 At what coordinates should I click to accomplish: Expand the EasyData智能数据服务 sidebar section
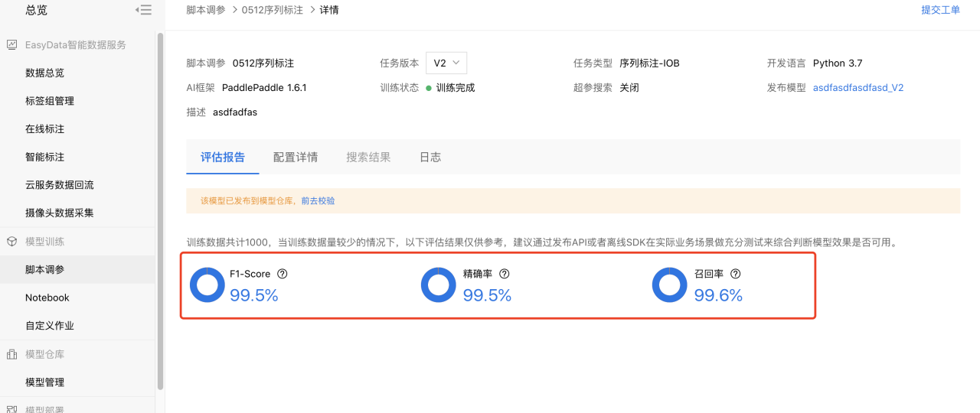pos(77,45)
